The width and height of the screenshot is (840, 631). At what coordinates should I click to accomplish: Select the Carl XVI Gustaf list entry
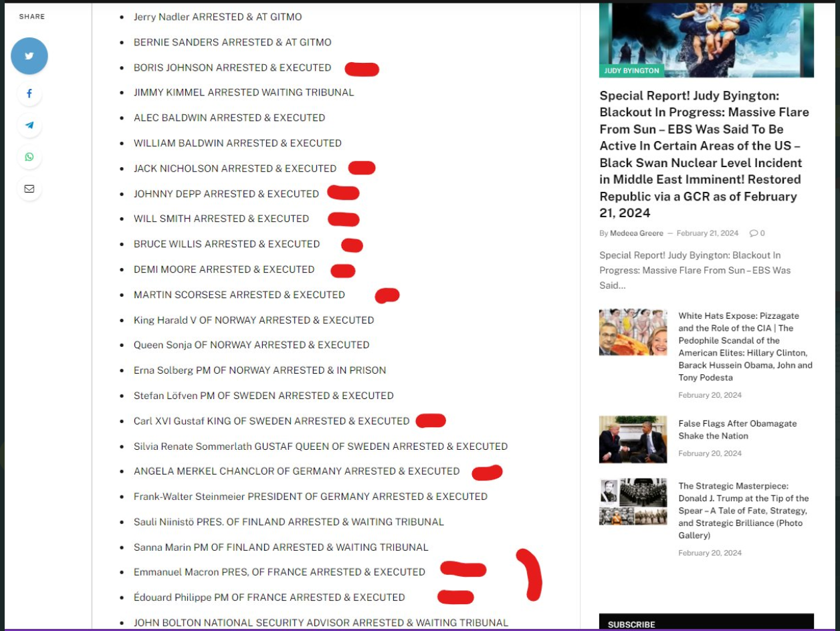pos(272,421)
